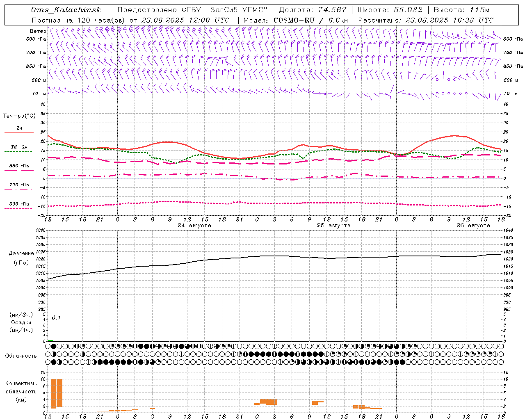
Task: Click the date label 26 августа
Action: point(473,226)
